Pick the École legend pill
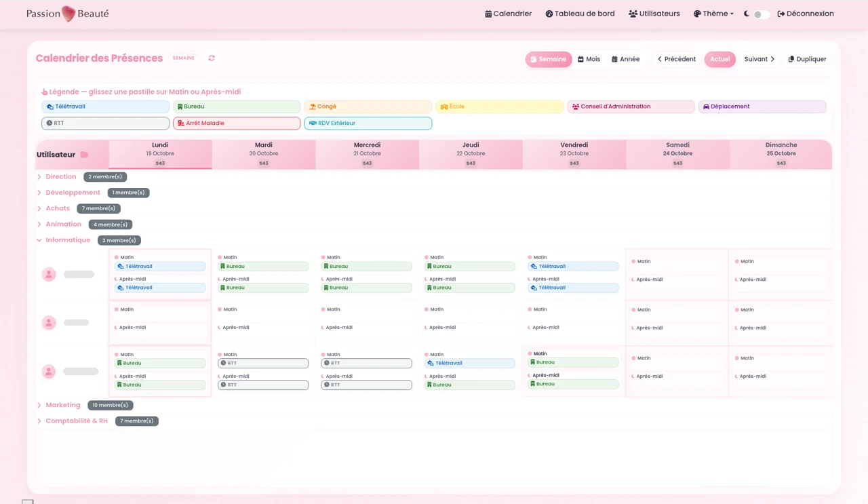Image resolution: width=868 pixels, height=504 pixels. click(500, 106)
